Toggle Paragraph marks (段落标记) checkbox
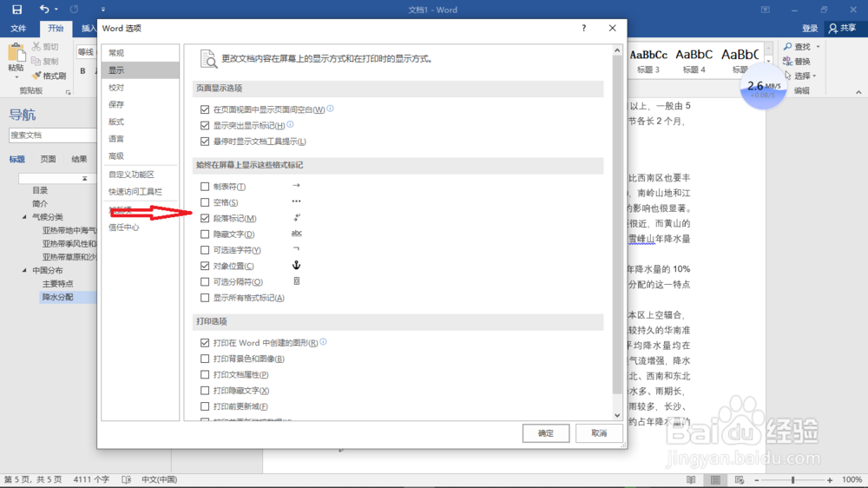This screenshot has height=488, width=868. click(205, 218)
